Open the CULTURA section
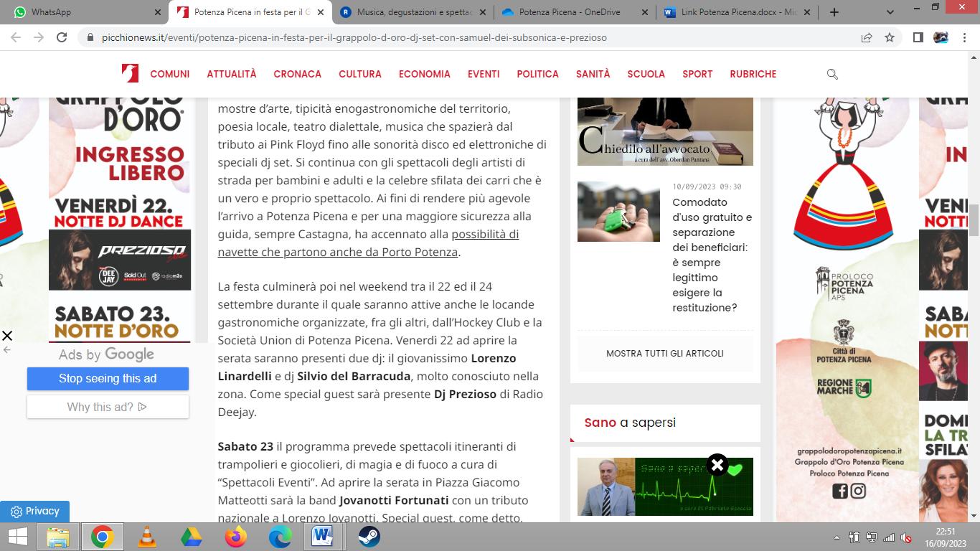 tap(360, 74)
